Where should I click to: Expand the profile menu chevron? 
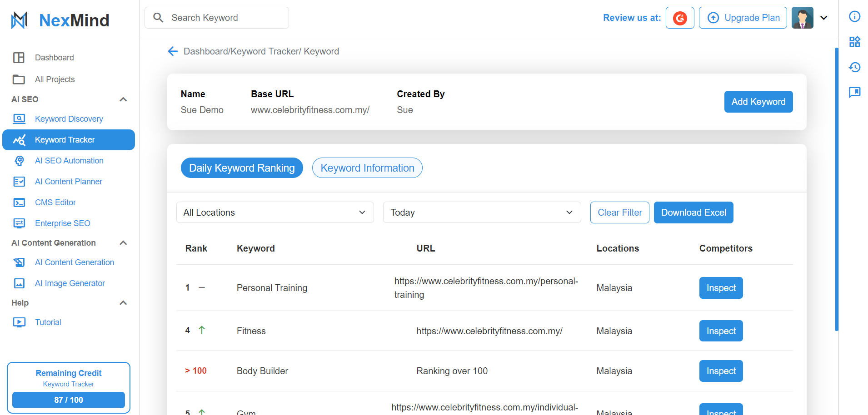(824, 18)
